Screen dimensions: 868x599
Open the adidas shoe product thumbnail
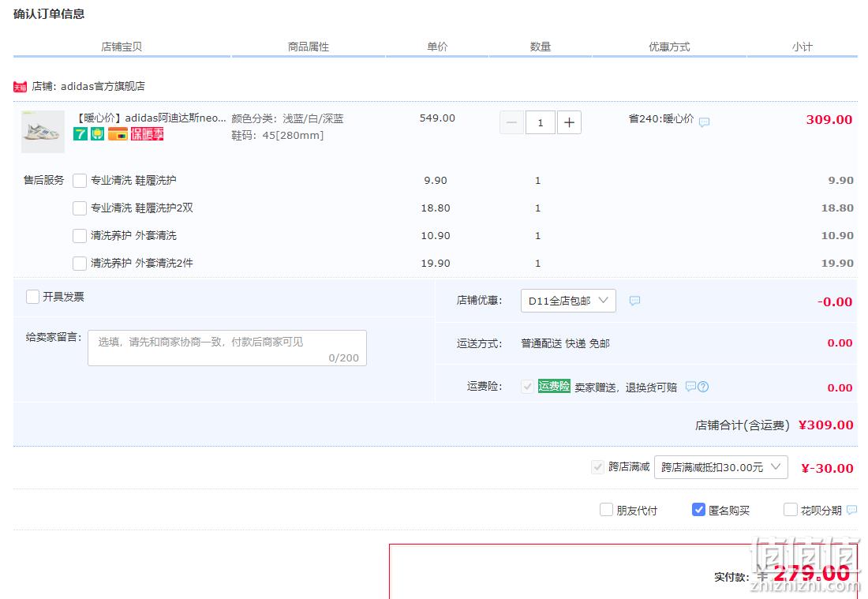click(x=43, y=132)
